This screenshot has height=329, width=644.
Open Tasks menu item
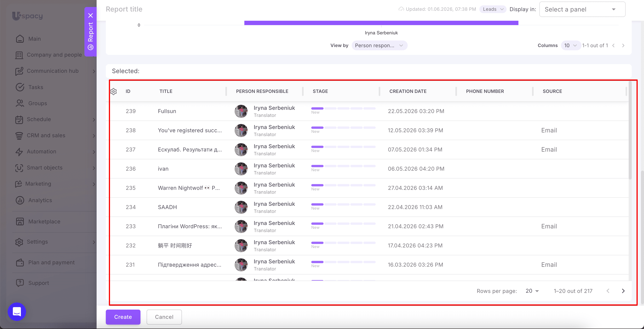point(36,87)
